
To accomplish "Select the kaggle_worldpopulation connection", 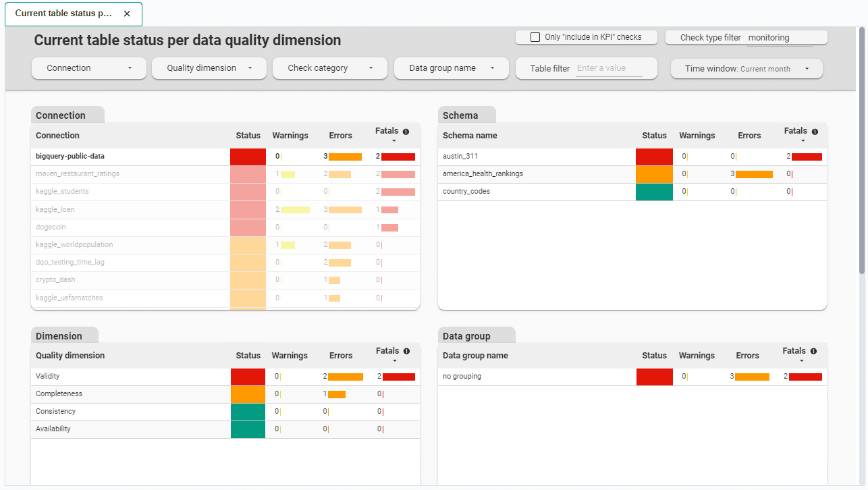I will 225,245.
